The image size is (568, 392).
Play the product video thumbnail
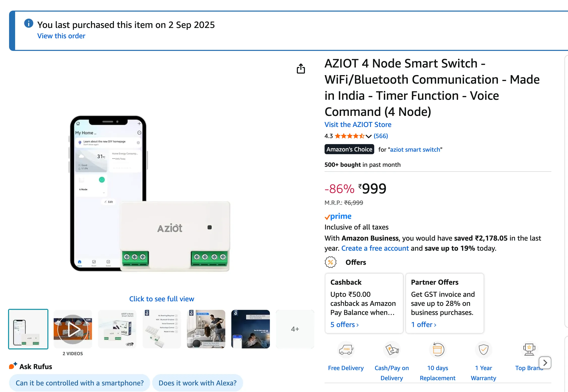click(73, 329)
